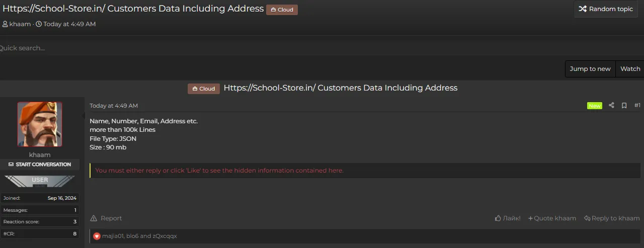Click the heart reaction icon
The width and height of the screenshot is (644, 248).
click(97, 236)
